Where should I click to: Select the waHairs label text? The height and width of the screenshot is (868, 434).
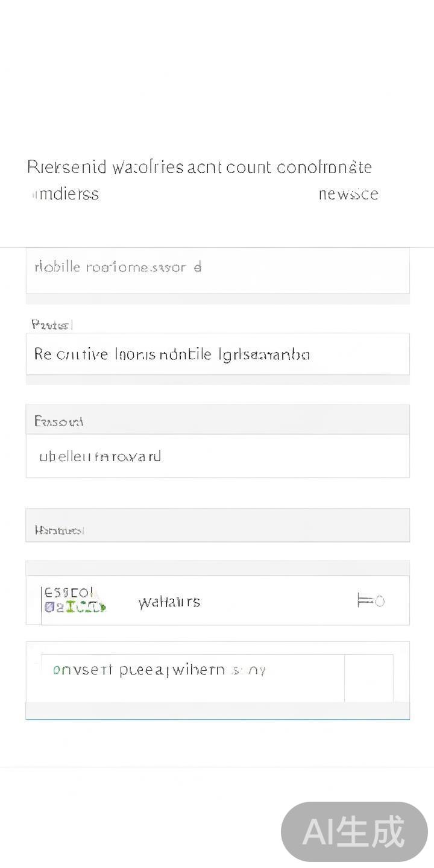click(169, 602)
